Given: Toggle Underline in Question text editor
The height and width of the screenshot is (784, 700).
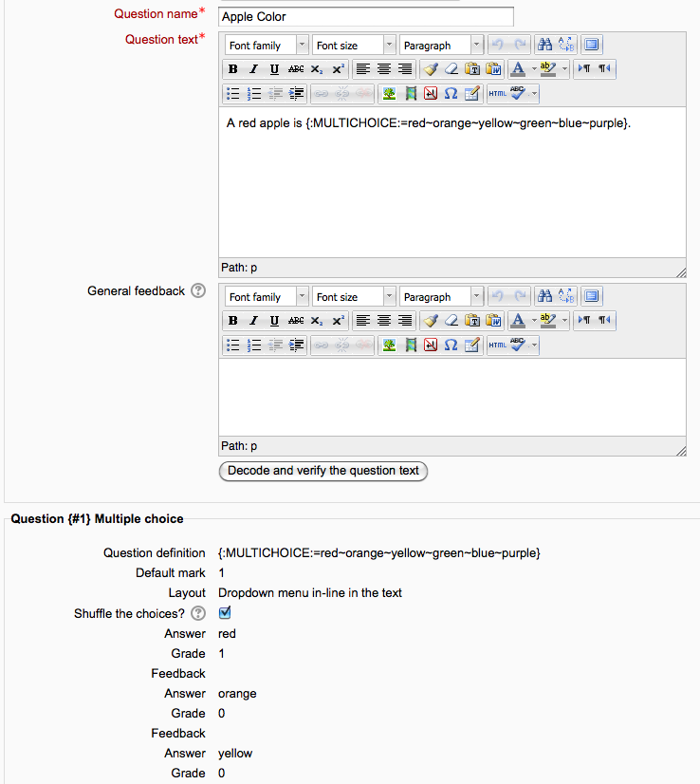Looking at the screenshot, I should pos(274,69).
